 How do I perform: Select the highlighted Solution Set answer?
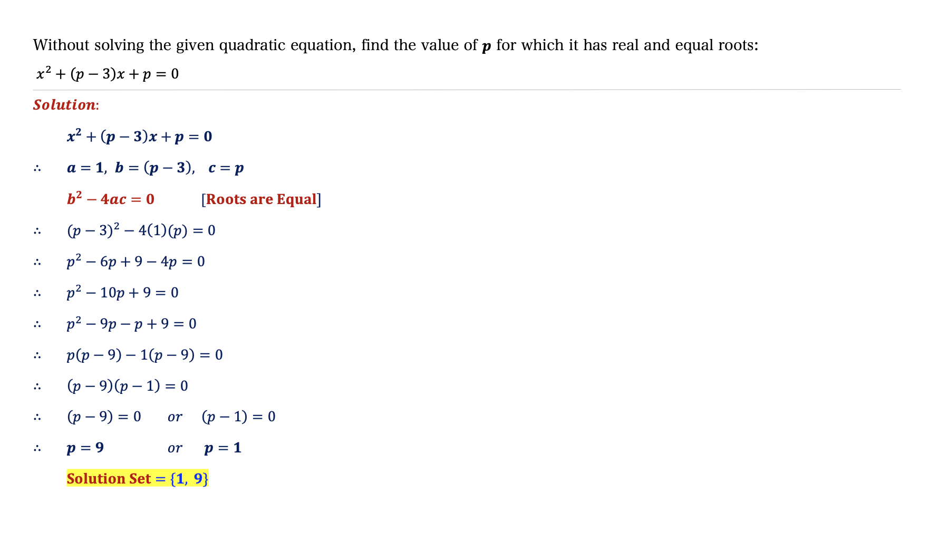(138, 479)
